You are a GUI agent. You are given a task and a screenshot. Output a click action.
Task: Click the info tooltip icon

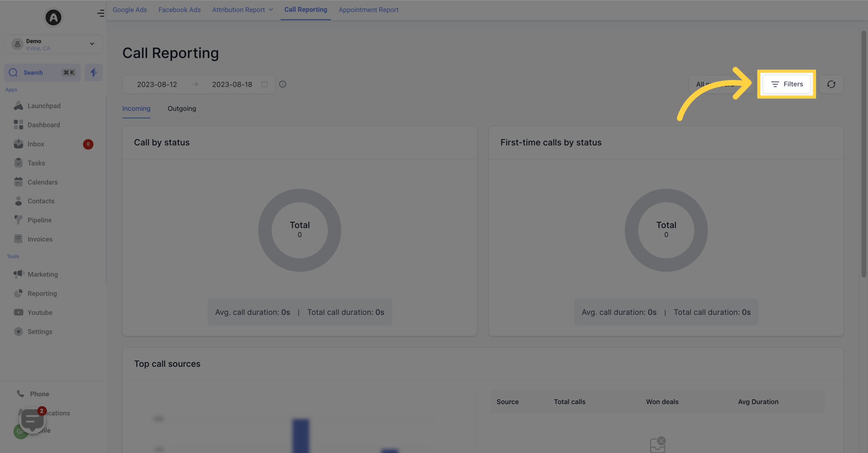pos(282,84)
